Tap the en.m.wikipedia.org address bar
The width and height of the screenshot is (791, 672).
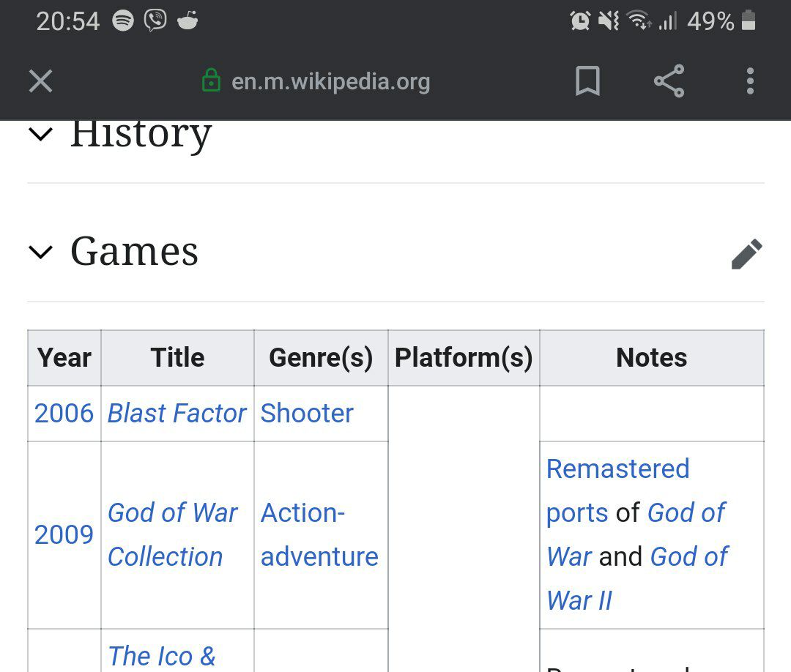coord(330,81)
